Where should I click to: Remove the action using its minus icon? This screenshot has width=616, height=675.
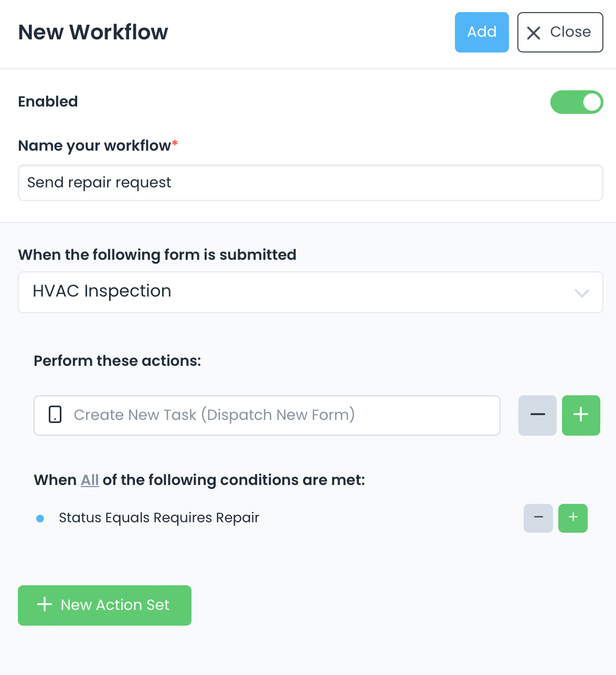click(537, 415)
